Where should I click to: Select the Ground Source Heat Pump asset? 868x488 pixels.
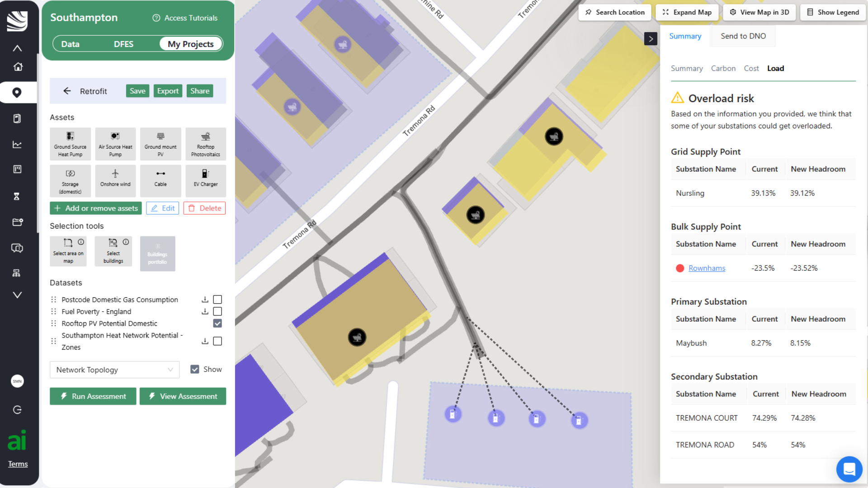(70, 144)
